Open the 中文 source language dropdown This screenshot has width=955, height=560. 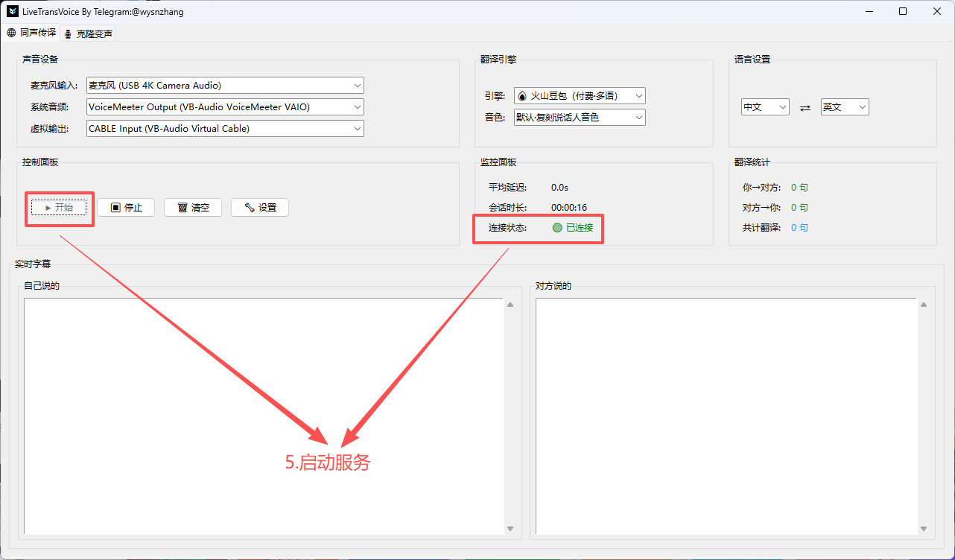point(765,107)
